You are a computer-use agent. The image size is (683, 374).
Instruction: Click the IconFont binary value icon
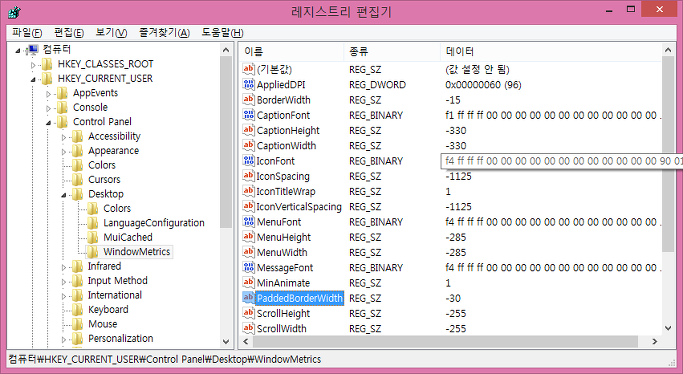[248, 161]
